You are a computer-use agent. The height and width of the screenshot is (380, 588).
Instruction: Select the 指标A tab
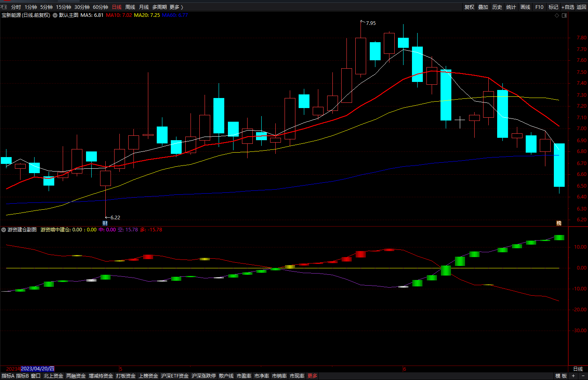tap(8, 376)
